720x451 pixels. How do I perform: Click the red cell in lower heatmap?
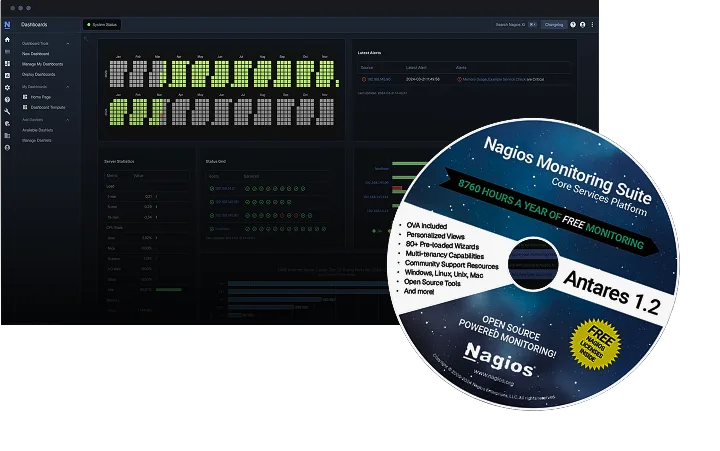tap(162, 115)
